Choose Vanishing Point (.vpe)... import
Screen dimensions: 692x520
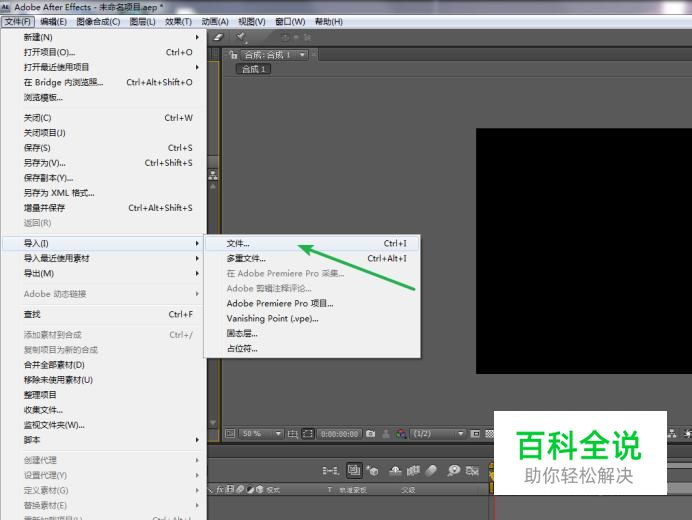[312, 318]
